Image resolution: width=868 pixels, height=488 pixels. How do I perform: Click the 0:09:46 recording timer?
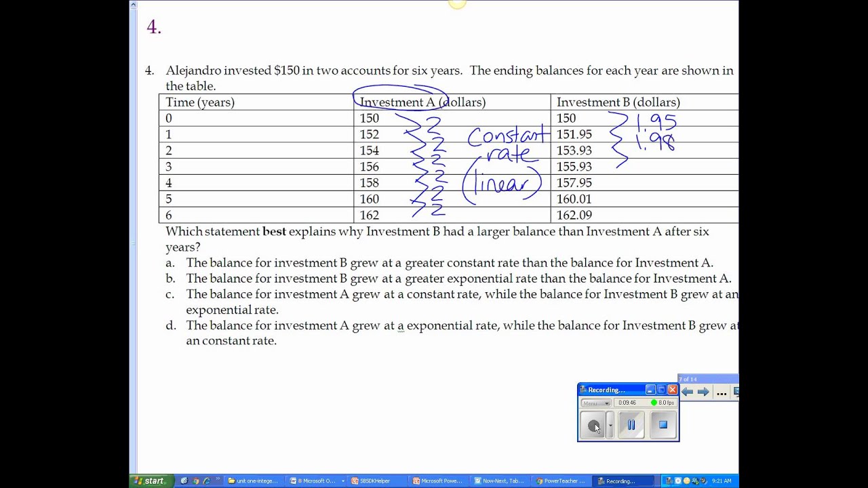point(627,403)
